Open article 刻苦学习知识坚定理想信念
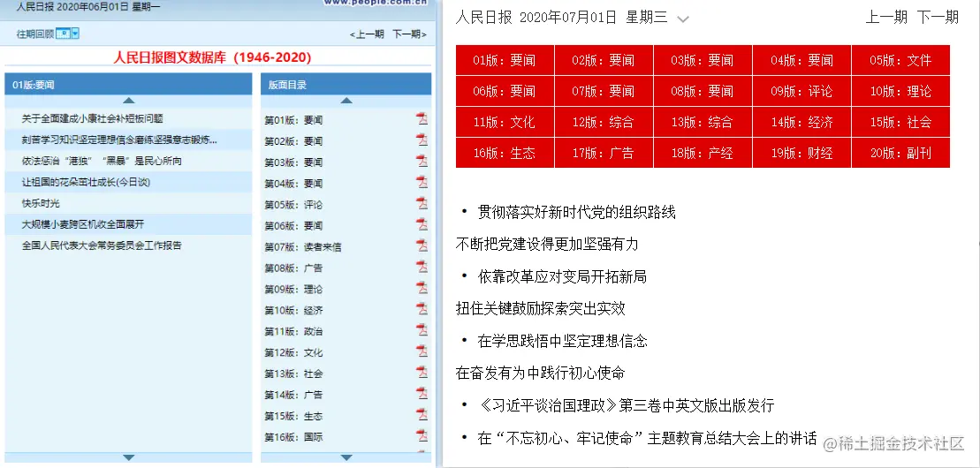980x468 pixels. pos(119,140)
